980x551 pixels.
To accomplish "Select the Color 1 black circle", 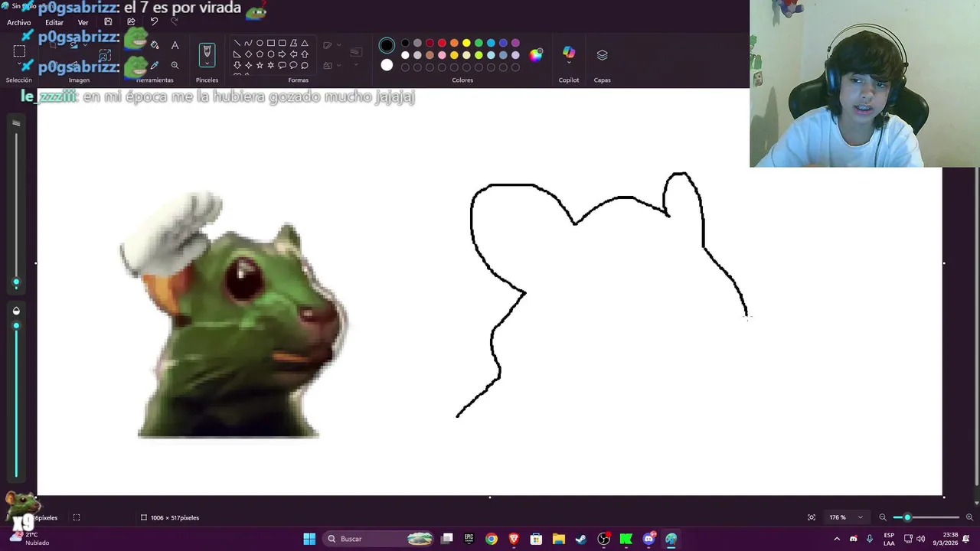I will pyautogui.click(x=387, y=45).
